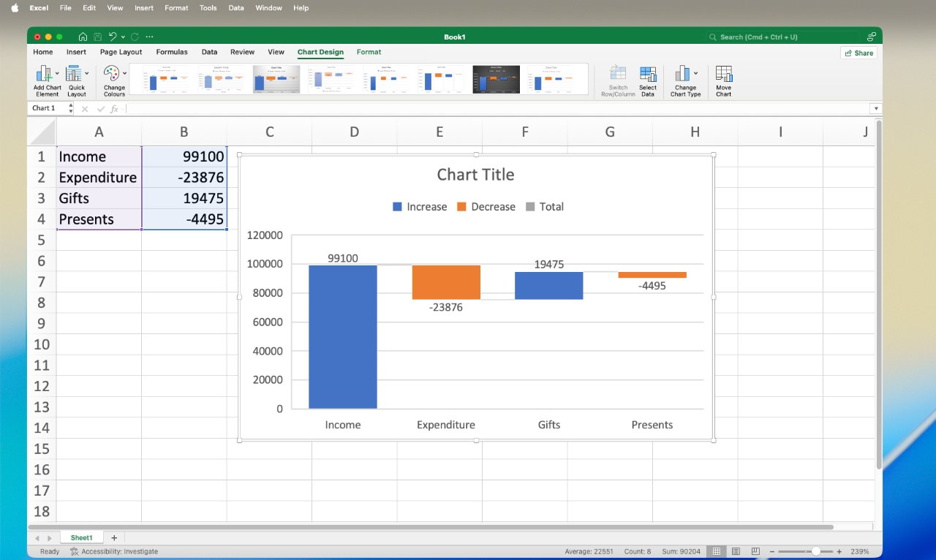Image resolution: width=936 pixels, height=560 pixels.
Task: Open the Change Chart Type tool
Action: 685,79
